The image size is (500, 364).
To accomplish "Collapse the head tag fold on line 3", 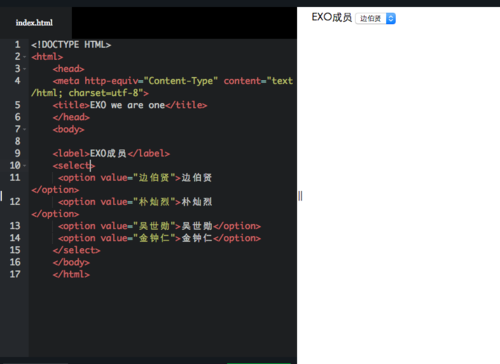I will (25, 69).
